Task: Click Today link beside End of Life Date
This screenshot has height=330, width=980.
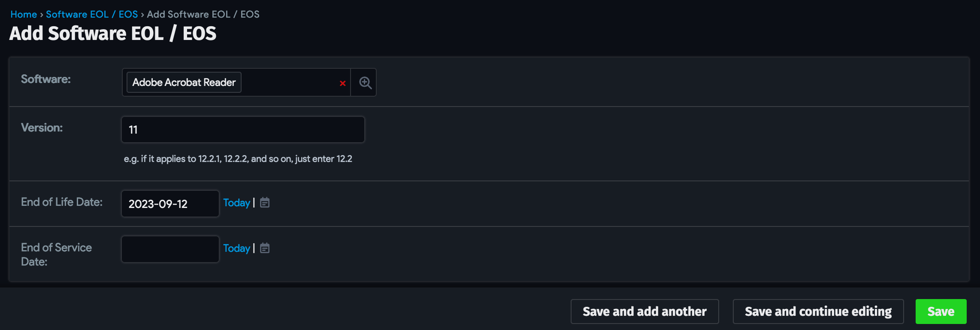Action: coord(236,202)
